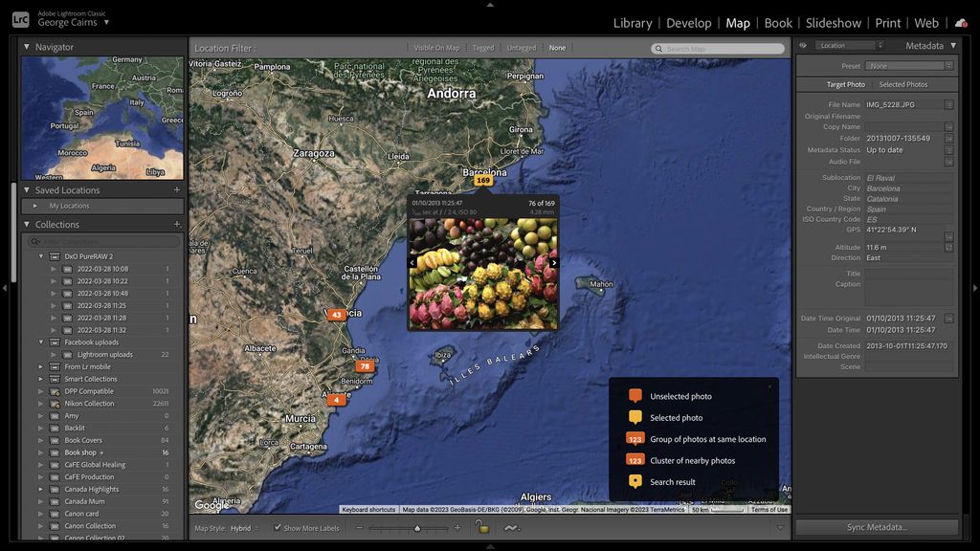
Task: Toggle the Show More Labels checkbox
Action: (278, 528)
